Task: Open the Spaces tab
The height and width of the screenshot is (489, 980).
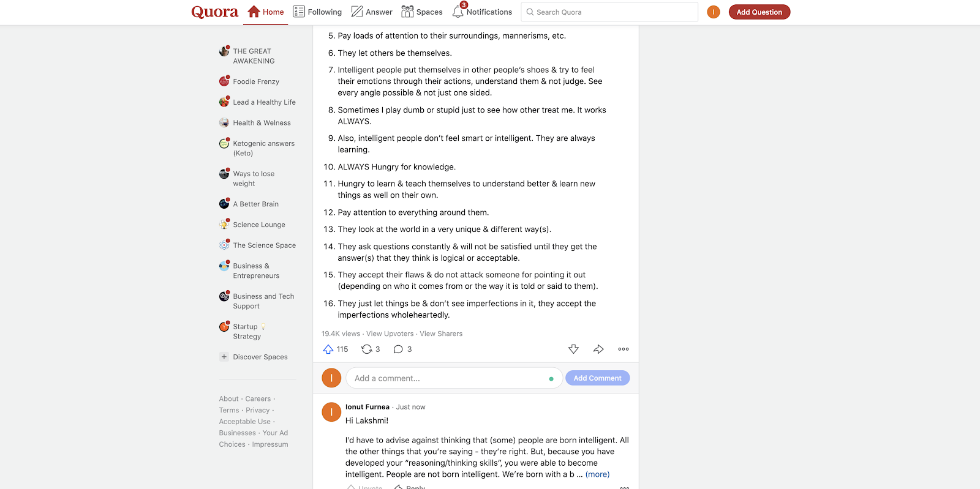Action: pyautogui.click(x=422, y=12)
